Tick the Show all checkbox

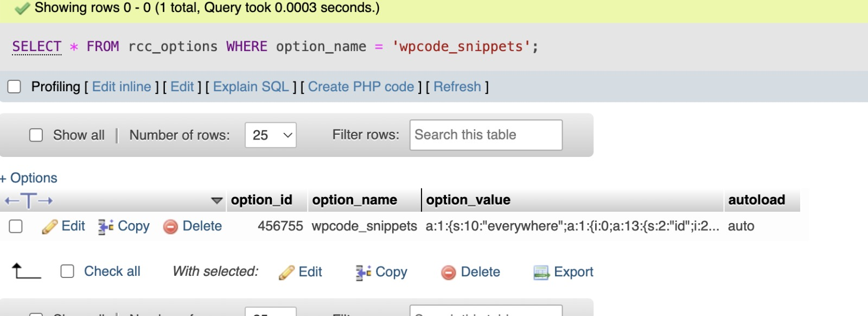pyautogui.click(x=36, y=135)
